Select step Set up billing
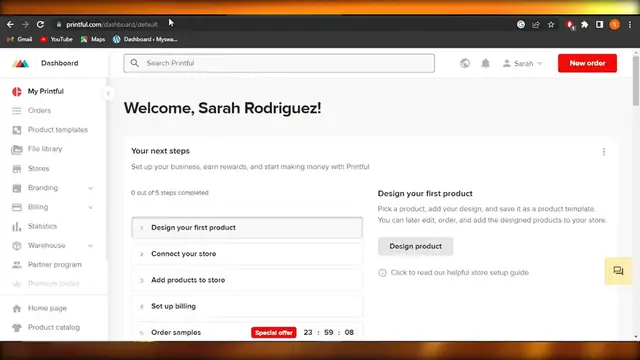The image size is (640, 360). pos(247,306)
